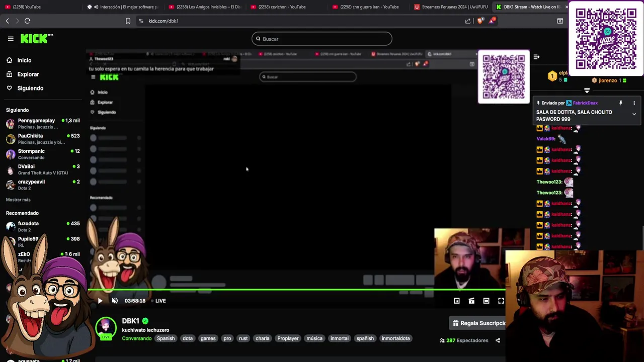The height and width of the screenshot is (362, 644).
Task: Click the Kick logo
Action: click(36, 39)
